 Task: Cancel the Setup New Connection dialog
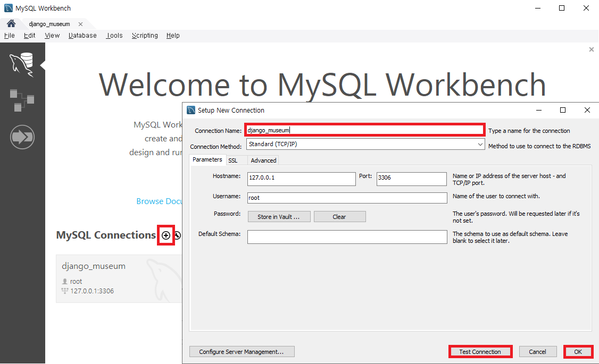pos(537,352)
